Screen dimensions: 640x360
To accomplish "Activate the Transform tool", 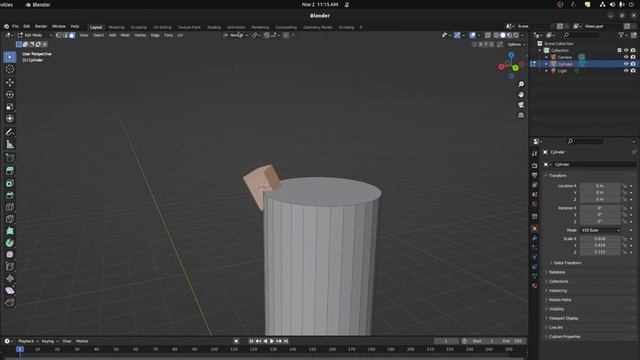I will pyautogui.click(x=10, y=118).
